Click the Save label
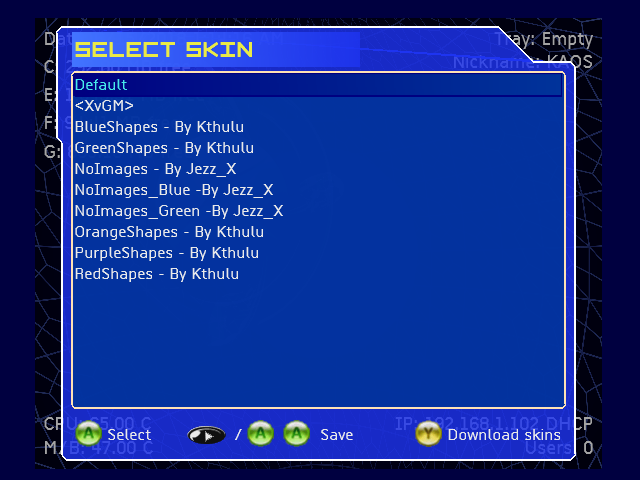This screenshot has height=480, width=640. pos(337,435)
